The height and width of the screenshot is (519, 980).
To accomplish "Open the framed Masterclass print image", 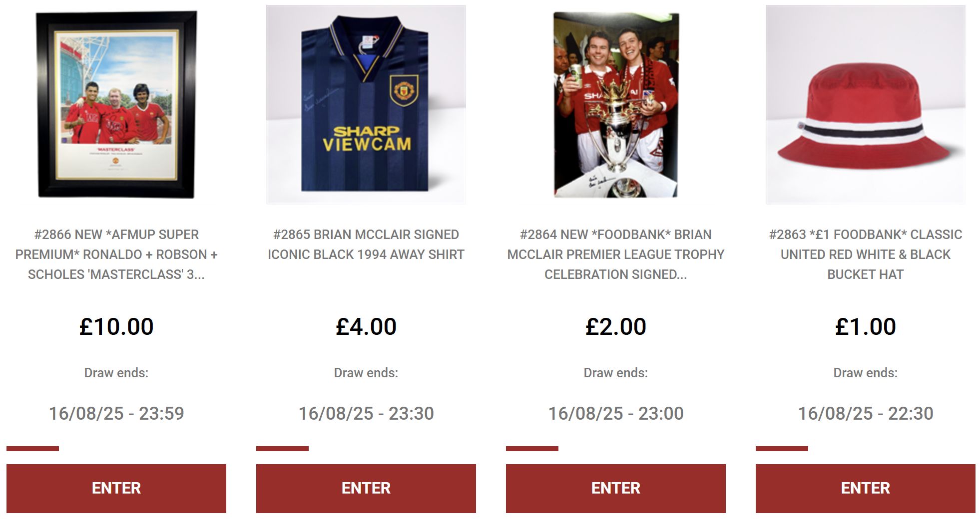I will [x=116, y=105].
